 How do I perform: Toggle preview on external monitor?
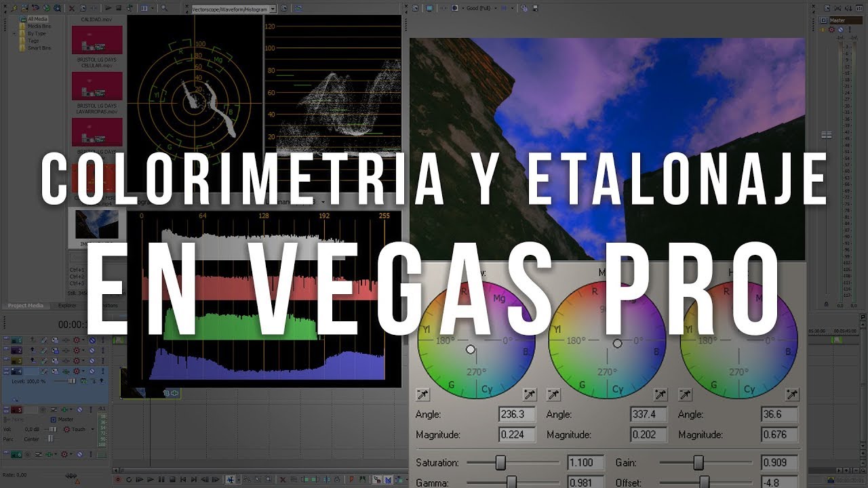coord(429,7)
